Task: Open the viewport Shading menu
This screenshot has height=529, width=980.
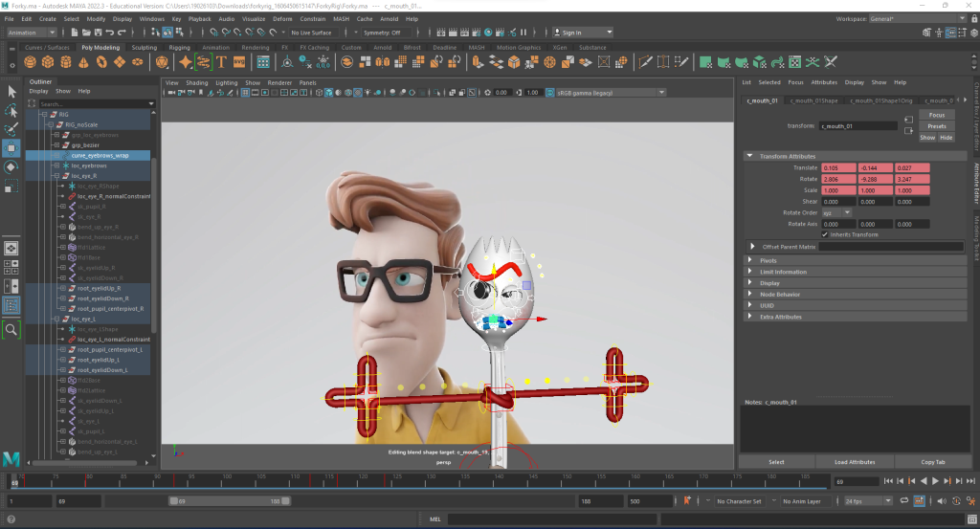Action: 197,82
